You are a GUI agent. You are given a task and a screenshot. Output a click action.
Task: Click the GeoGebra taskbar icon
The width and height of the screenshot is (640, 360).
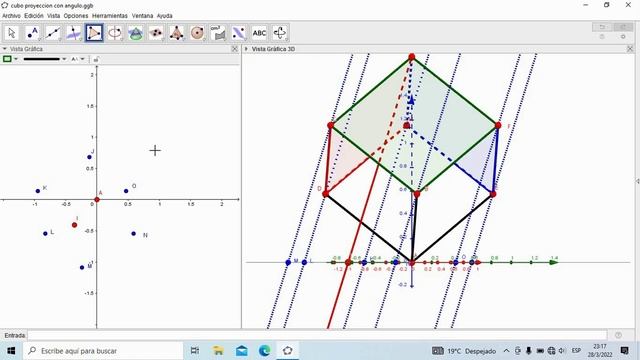click(288, 351)
